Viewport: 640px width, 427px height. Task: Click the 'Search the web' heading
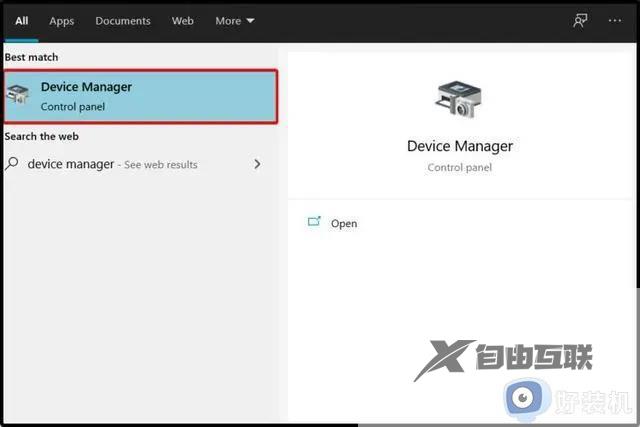click(x=42, y=136)
